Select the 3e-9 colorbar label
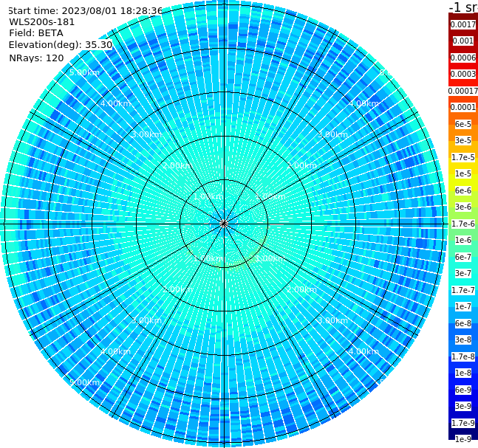The width and height of the screenshot is (478, 448). [x=463, y=406]
